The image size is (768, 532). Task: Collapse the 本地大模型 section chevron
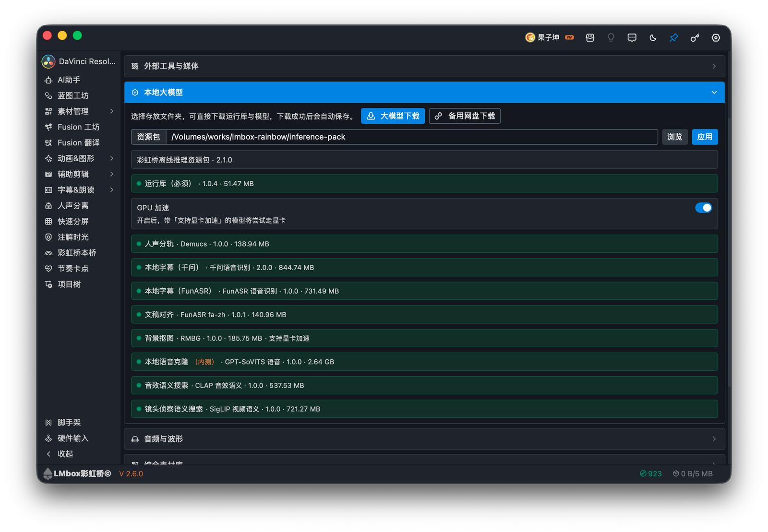[714, 93]
